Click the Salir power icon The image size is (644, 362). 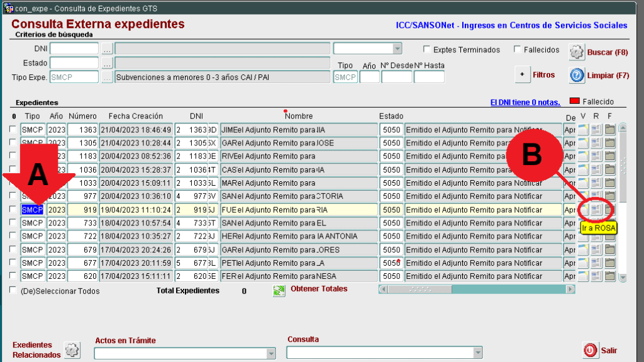tap(590, 351)
